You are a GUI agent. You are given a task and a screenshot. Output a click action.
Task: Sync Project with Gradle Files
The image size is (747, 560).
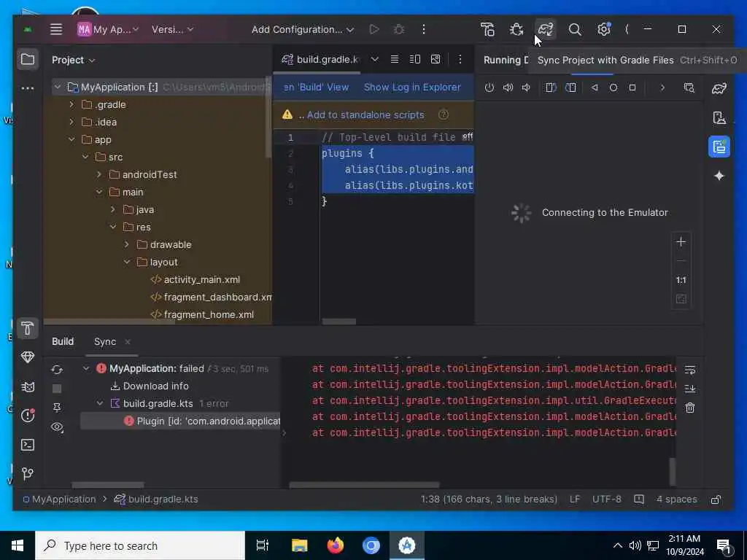click(546, 29)
